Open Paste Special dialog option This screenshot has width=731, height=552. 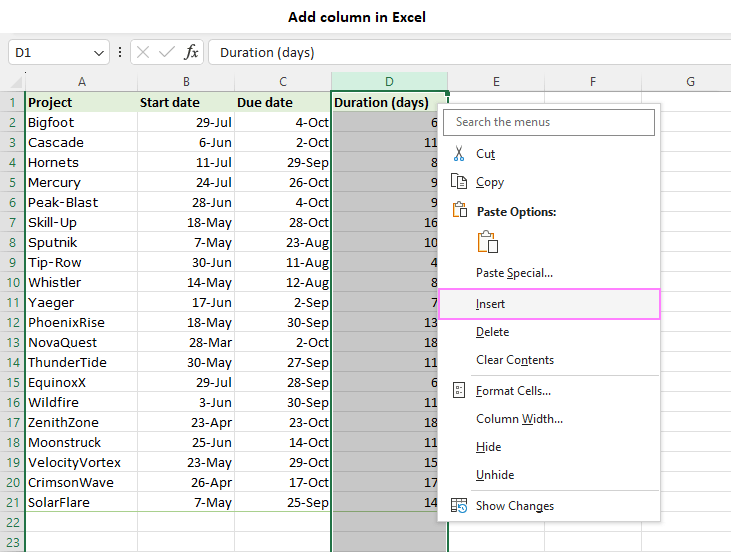pyautogui.click(x=514, y=273)
